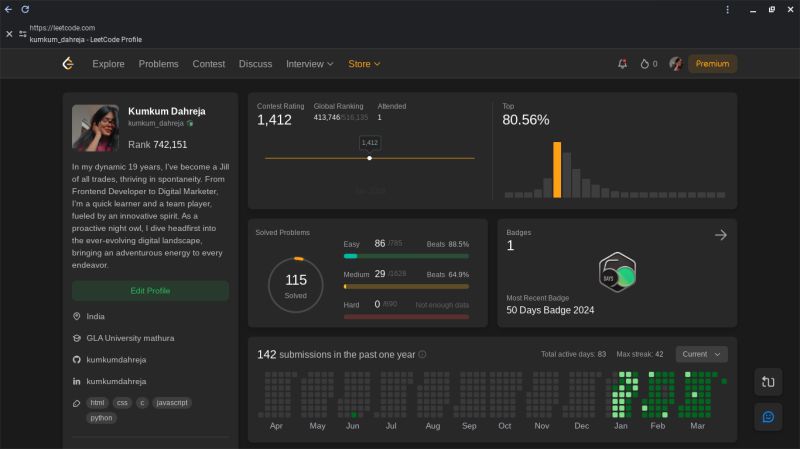Click the 50 Days Badge image
800x449 pixels.
[x=617, y=273]
